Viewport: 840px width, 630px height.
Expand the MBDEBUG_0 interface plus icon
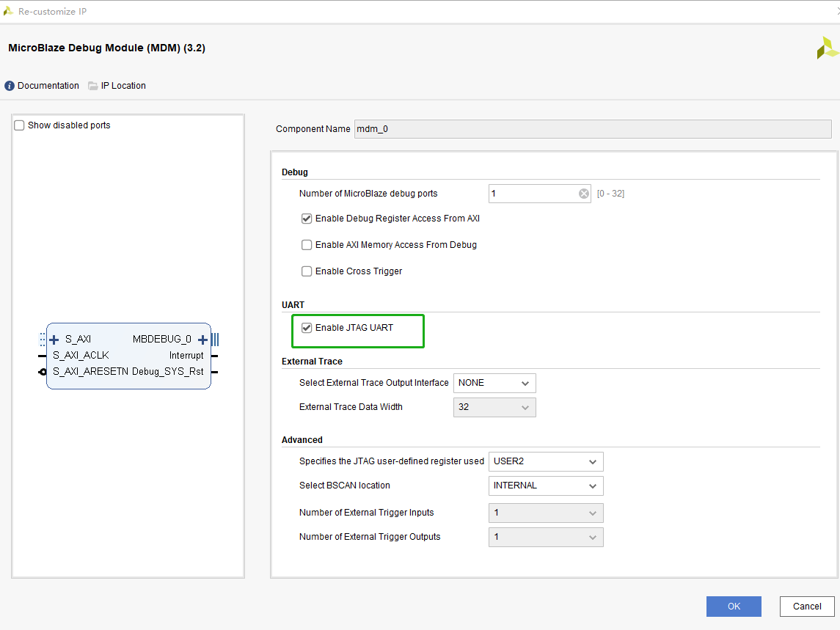202,340
